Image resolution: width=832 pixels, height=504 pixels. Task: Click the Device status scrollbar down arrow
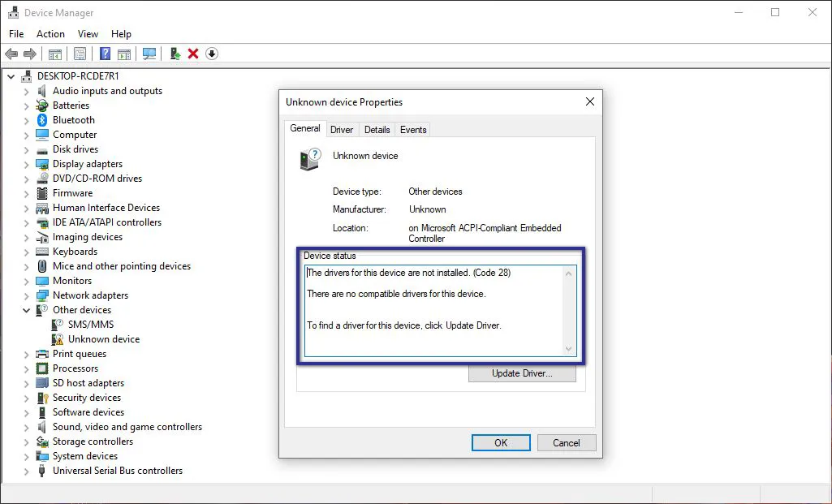coord(568,349)
